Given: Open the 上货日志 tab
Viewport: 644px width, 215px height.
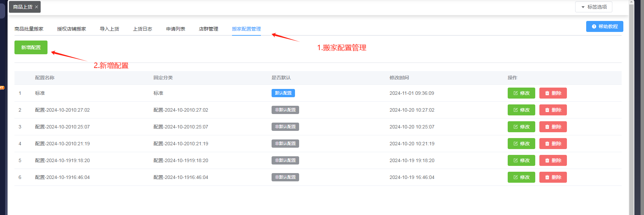Looking at the screenshot, I should 142,29.
